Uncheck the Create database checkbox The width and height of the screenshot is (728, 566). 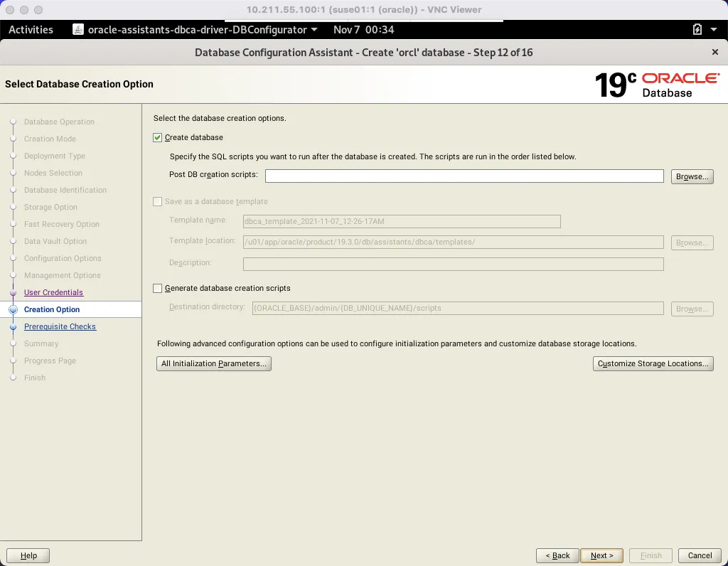157,137
